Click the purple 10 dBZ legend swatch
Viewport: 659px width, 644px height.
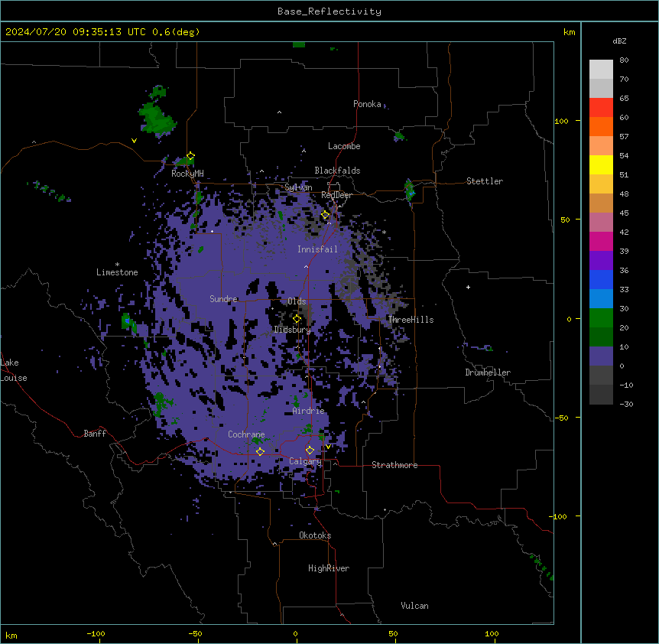coord(601,356)
